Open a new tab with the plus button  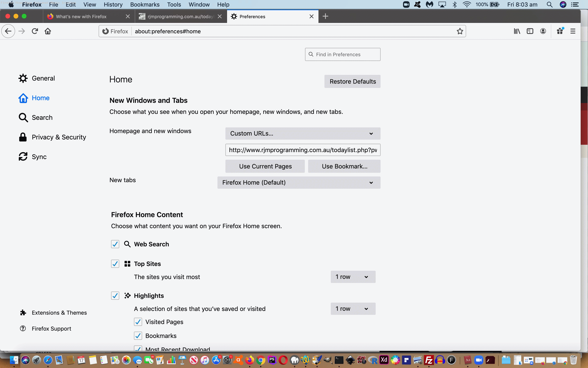[325, 16]
